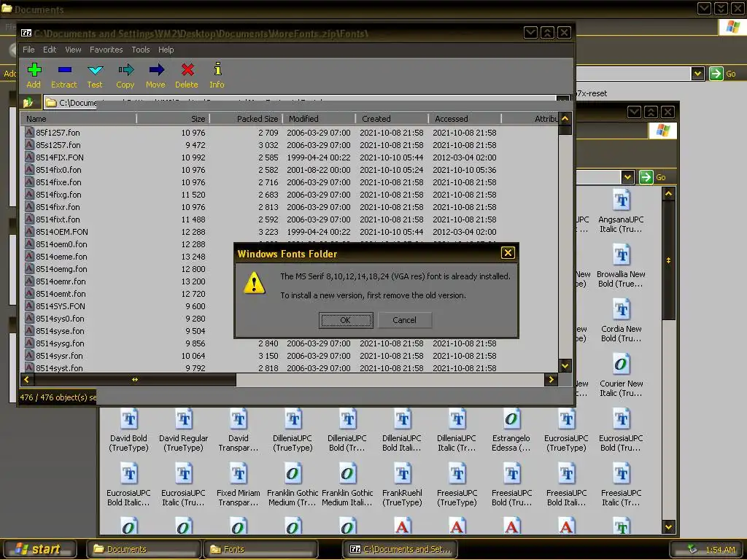Click Go button in the Documents window
Viewport: 747px width, 560px height.
723,74
